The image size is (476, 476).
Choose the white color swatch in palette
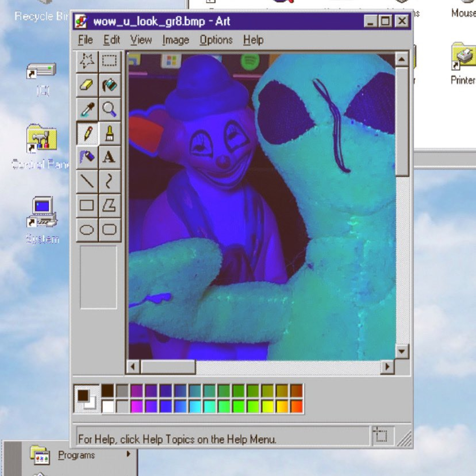(108, 406)
